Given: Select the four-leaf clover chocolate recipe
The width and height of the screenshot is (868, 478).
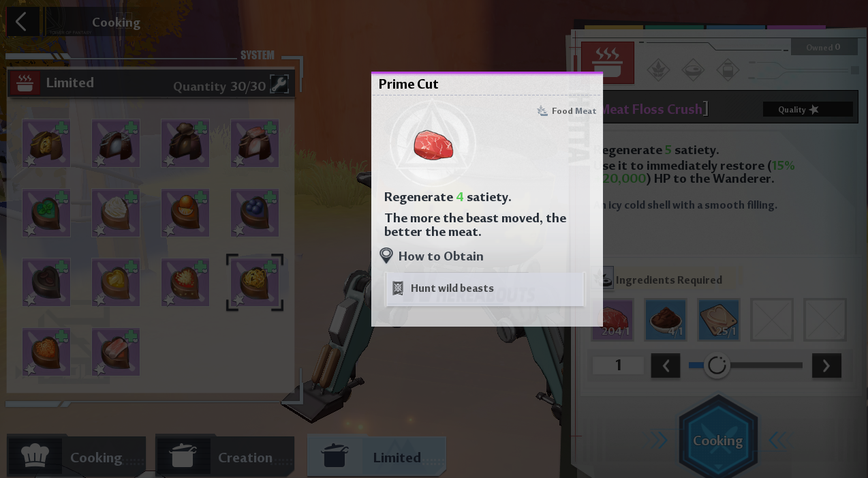Looking at the screenshot, I should 46,213.
